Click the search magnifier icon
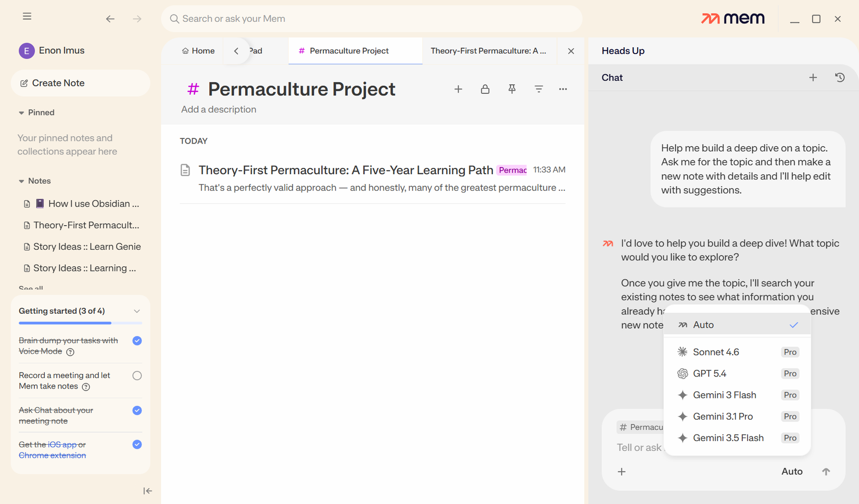Image resolution: width=859 pixels, height=504 pixels. point(174,19)
